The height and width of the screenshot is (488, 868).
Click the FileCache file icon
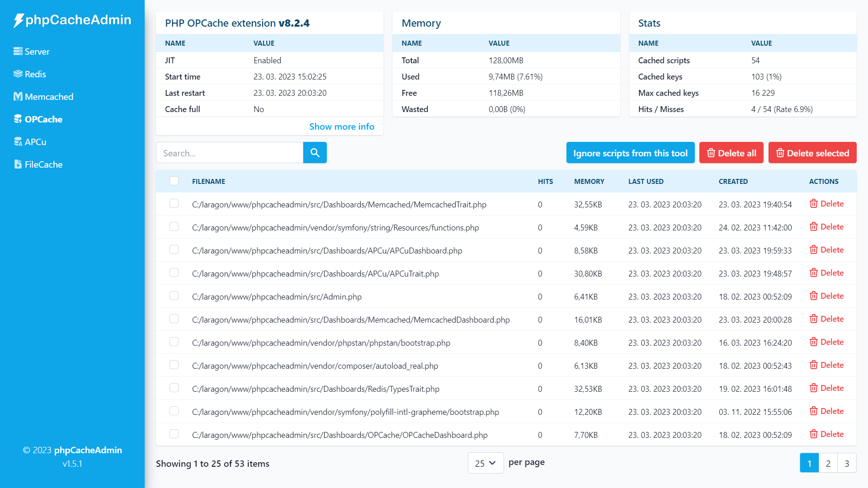pos(18,164)
